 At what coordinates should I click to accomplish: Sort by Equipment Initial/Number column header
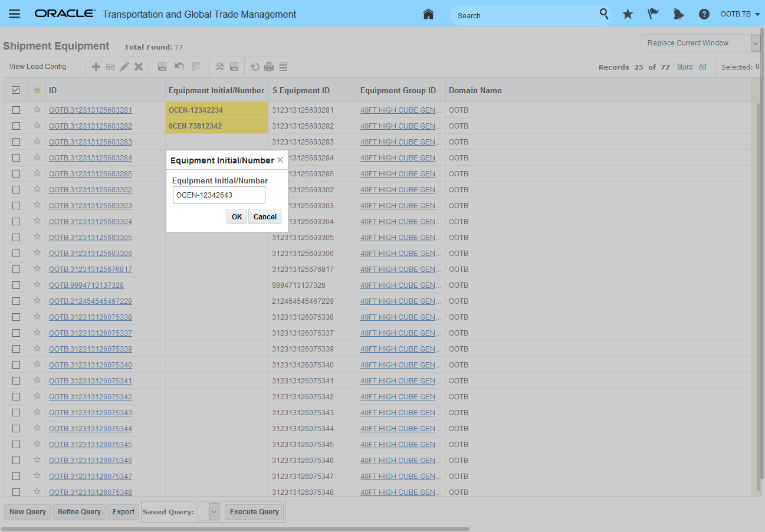[216, 90]
